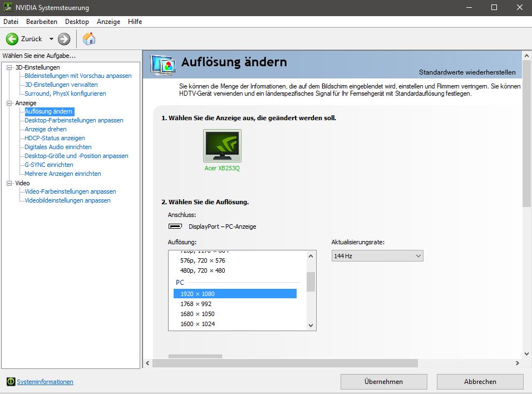Open Desktop-Farbeinstellungen anpassen
532x394 pixels.
[x=74, y=120]
